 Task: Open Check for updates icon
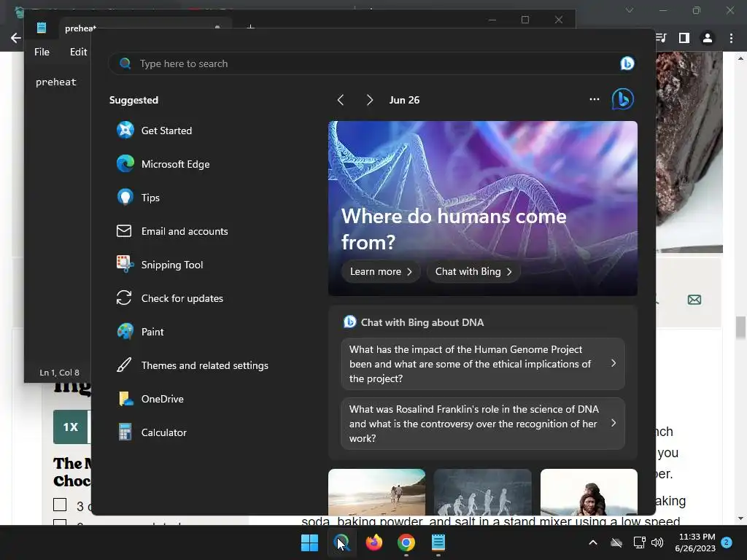point(124,298)
